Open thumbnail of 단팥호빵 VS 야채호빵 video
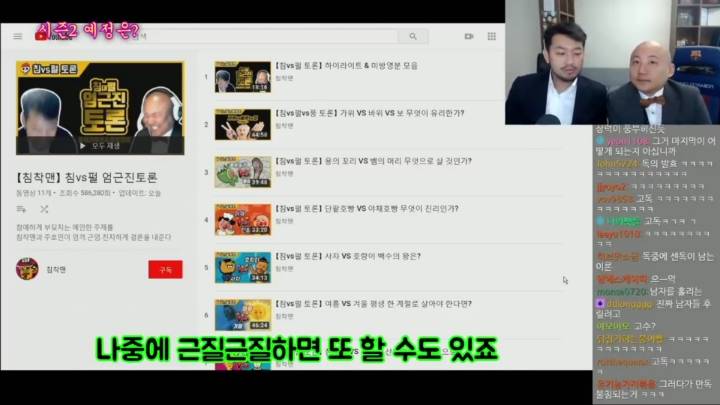Image resolution: width=720 pixels, height=405 pixels. point(242,220)
